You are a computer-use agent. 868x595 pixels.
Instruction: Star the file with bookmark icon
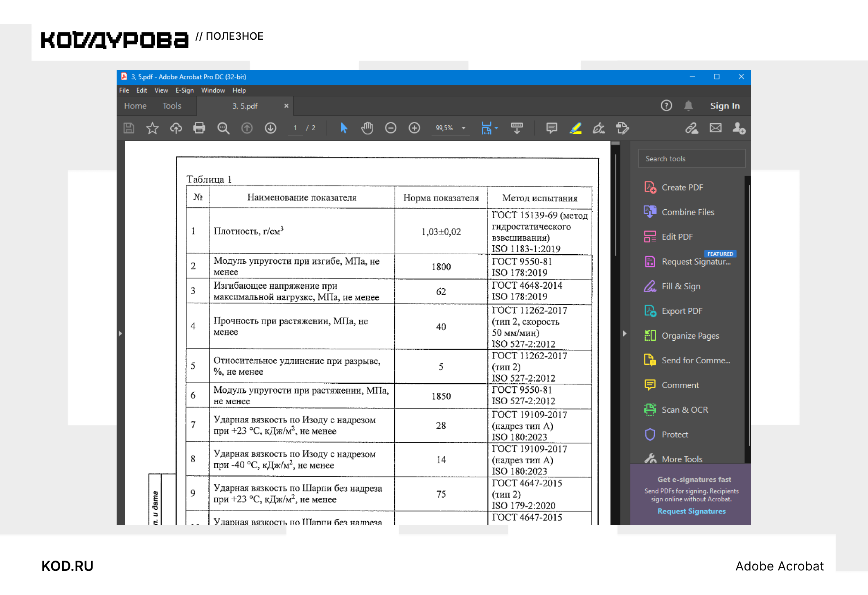pos(152,128)
